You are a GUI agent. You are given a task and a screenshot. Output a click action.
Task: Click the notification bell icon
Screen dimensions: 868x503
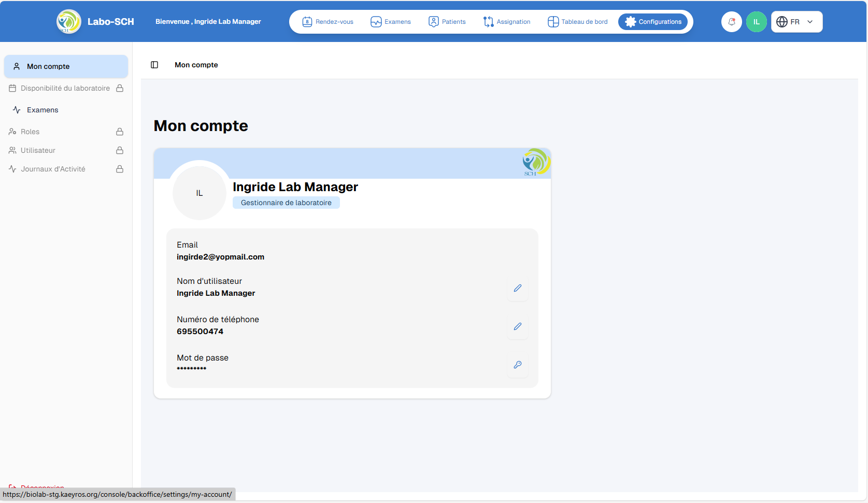coord(731,22)
